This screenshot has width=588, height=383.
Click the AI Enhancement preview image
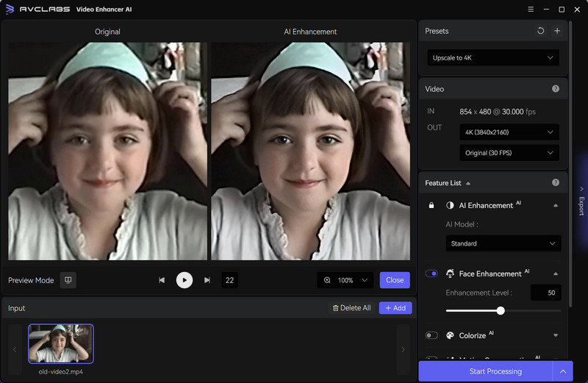coord(310,151)
